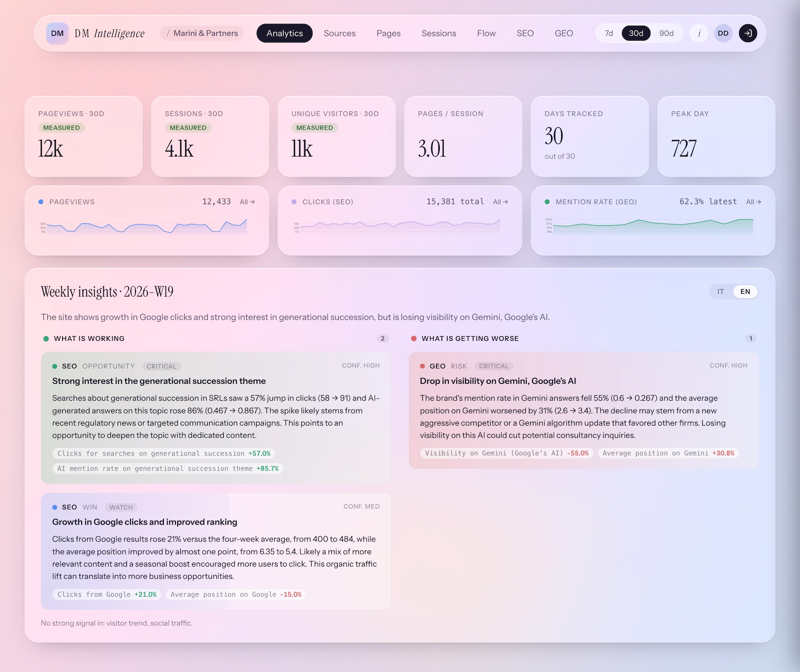Click the WATCH tag on SEO Win
This screenshot has width=800, height=672.
(121, 507)
